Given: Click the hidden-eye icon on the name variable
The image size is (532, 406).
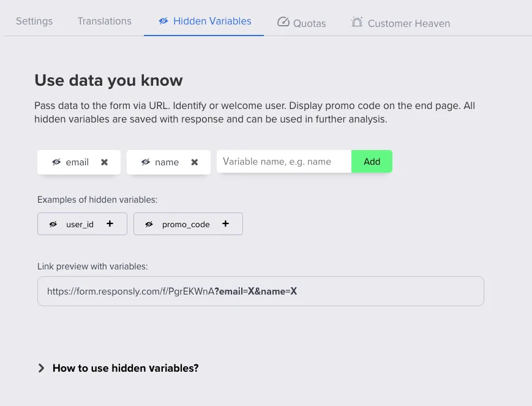Looking at the screenshot, I should (145, 162).
